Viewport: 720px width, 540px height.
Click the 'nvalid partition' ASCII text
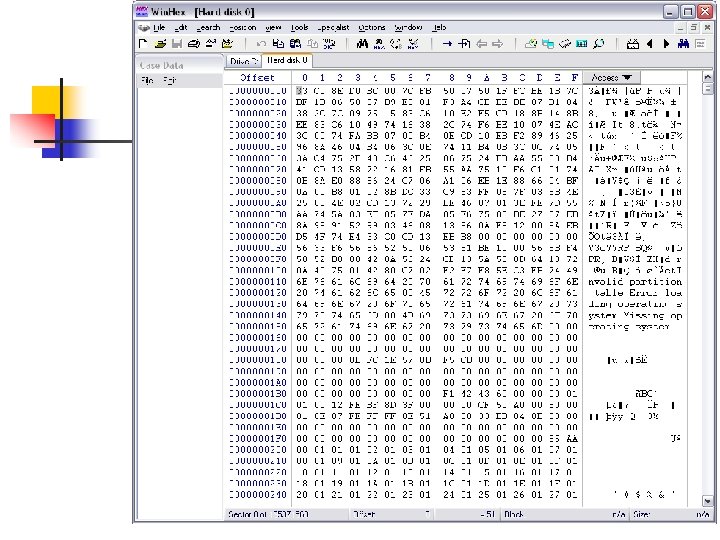(x=635, y=281)
